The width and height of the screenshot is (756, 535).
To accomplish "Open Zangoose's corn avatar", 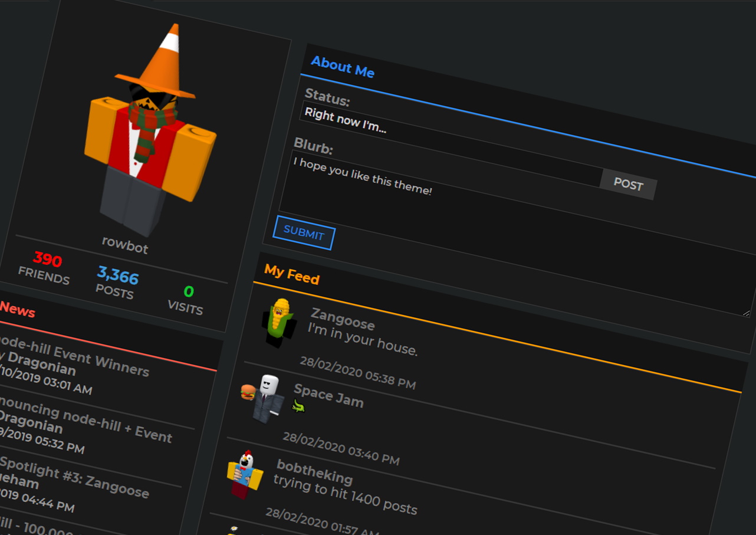I will (x=279, y=323).
